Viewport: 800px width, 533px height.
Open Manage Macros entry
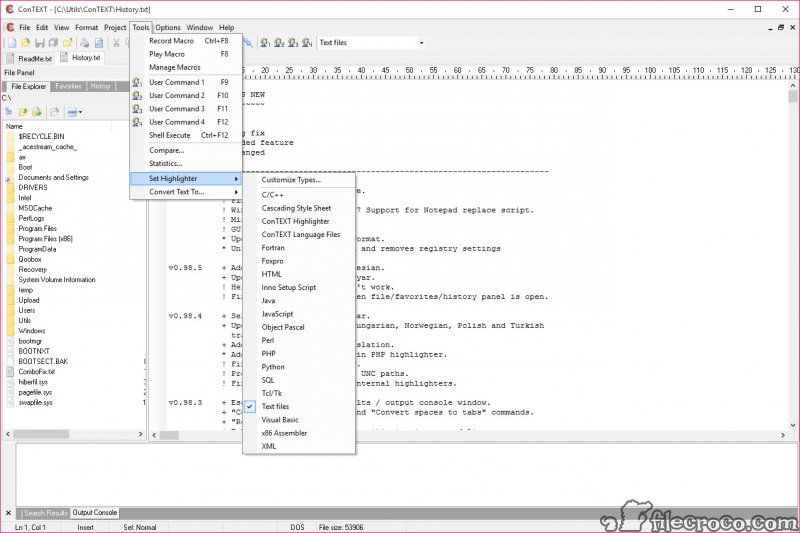click(x=186, y=67)
